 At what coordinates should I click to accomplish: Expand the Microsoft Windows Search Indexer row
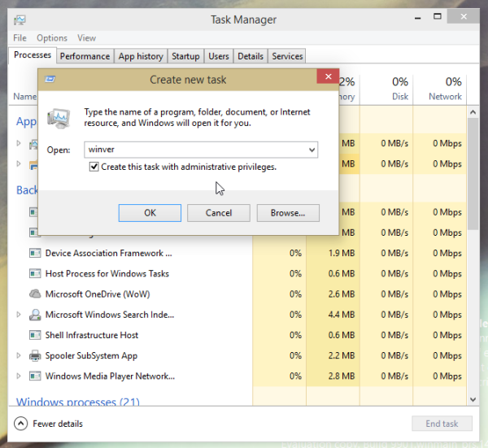click(20, 315)
